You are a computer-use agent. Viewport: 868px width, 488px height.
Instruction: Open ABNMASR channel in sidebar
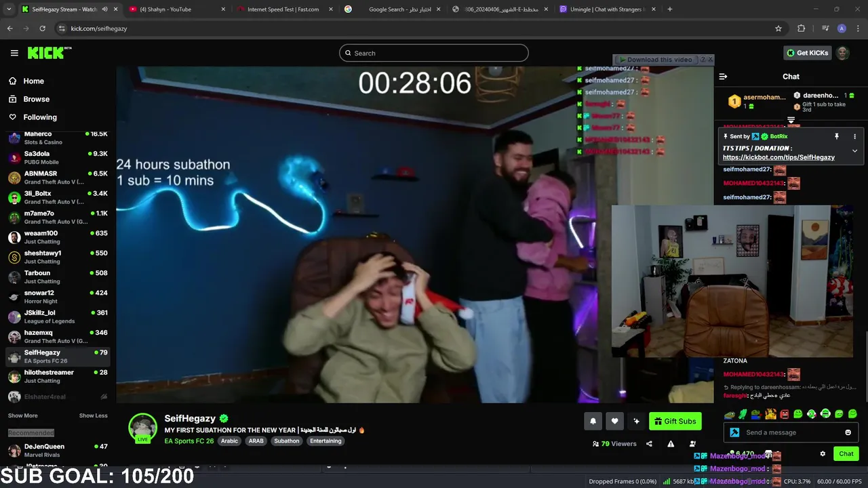pyautogui.click(x=58, y=178)
